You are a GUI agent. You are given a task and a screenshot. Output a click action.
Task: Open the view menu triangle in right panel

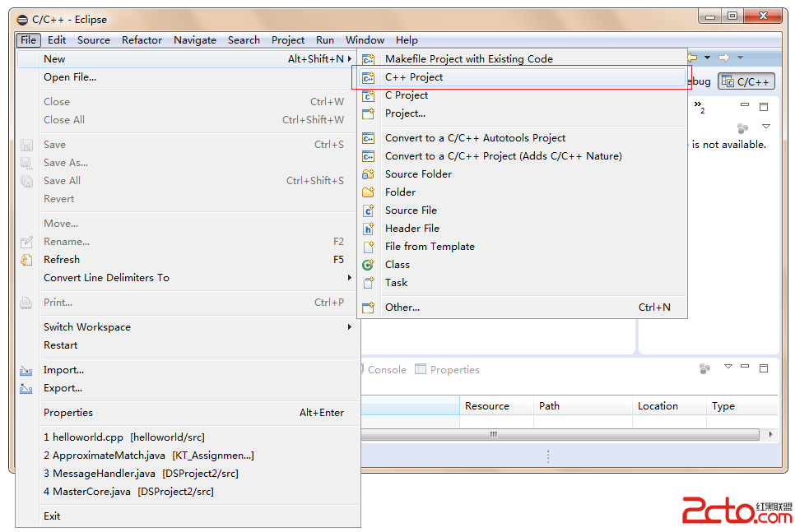pos(766,126)
